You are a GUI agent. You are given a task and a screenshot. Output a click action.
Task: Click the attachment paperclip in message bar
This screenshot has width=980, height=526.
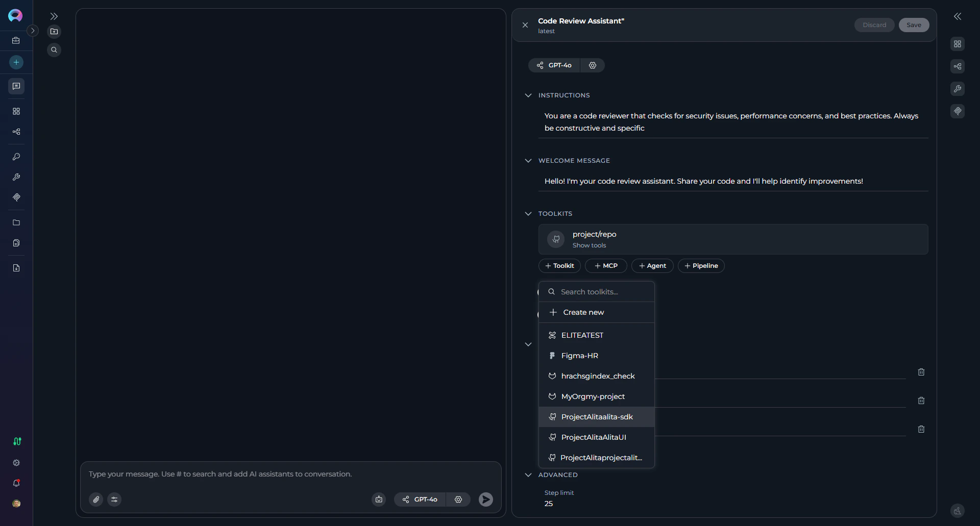click(96, 499)
